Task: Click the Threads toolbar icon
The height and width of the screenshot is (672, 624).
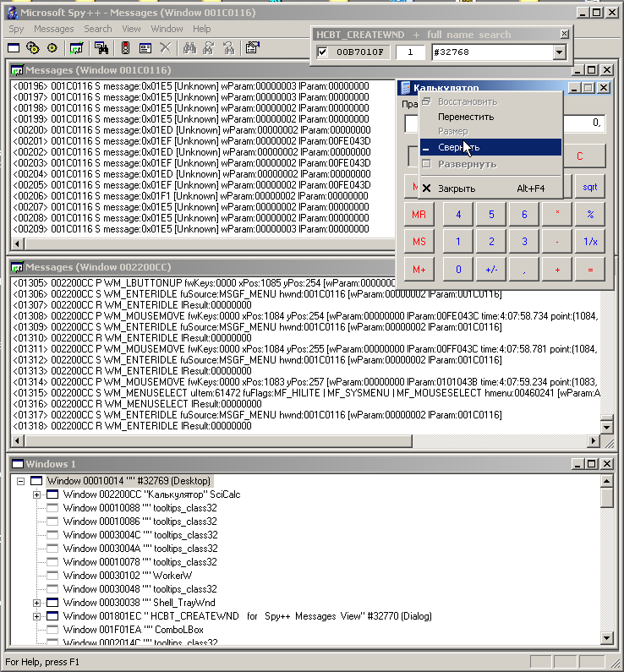Action: pos(52,48)
